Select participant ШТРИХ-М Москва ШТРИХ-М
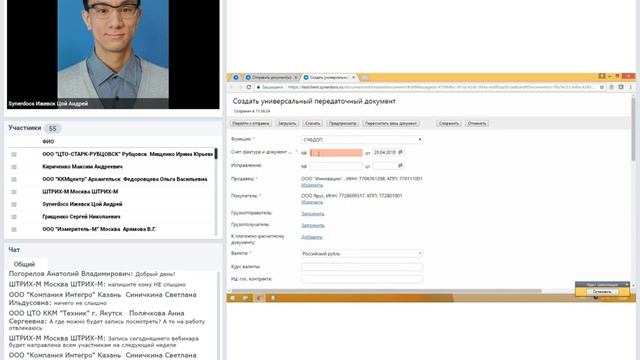The height and width of the screenshot is (360, 640). [80, 192]
